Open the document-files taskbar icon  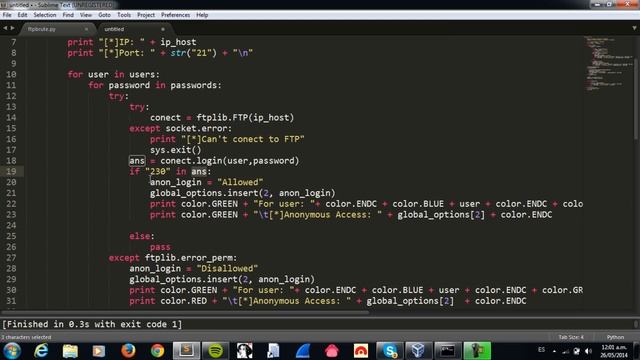click(x=273, y=351)
